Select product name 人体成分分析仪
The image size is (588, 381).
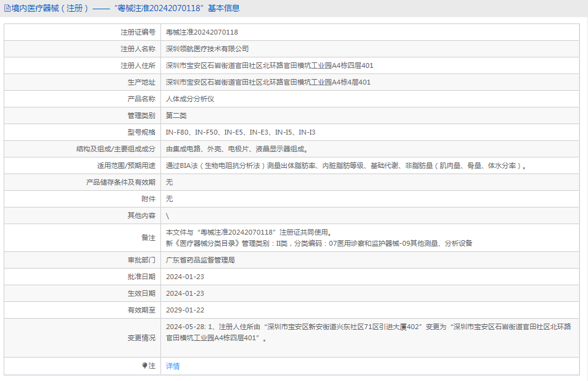(190, 99)
